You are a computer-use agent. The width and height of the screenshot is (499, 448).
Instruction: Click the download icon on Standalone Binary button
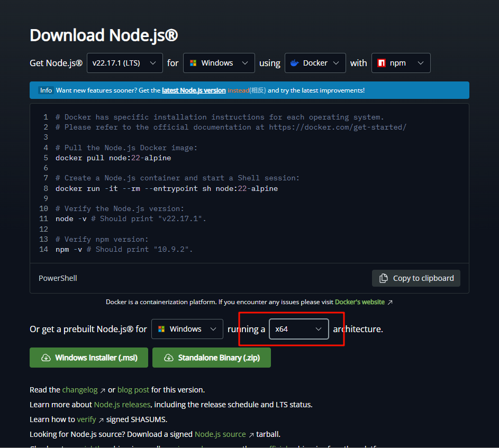click(x=170, y=358)
